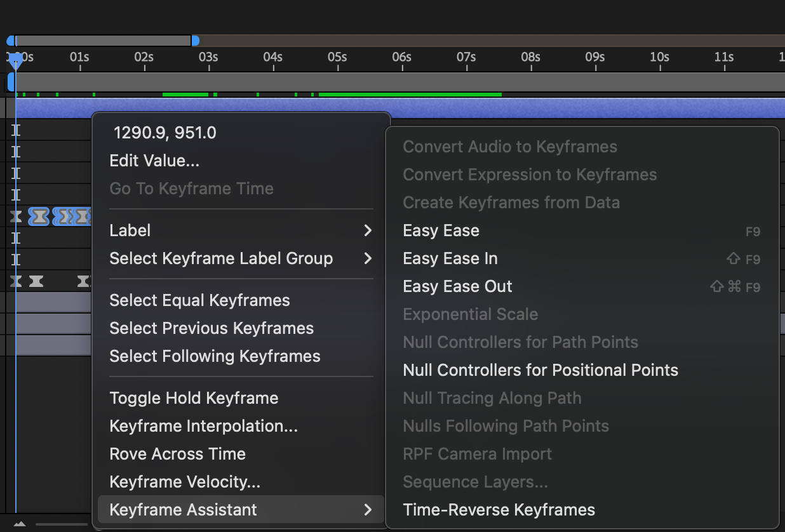This screenshot has width=785, height=532.
Task: Choose Easy Ease Out from the submenu
Action: tap(457, 286)
